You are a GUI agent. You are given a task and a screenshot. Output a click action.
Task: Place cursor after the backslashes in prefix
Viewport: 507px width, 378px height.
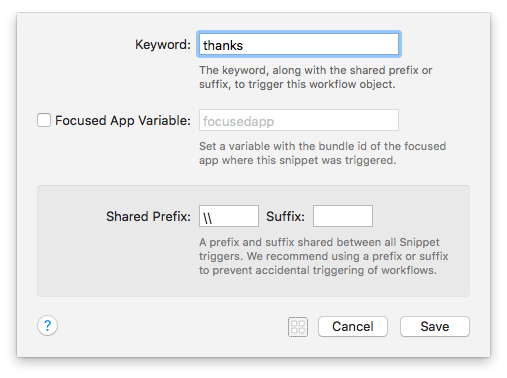213,218
